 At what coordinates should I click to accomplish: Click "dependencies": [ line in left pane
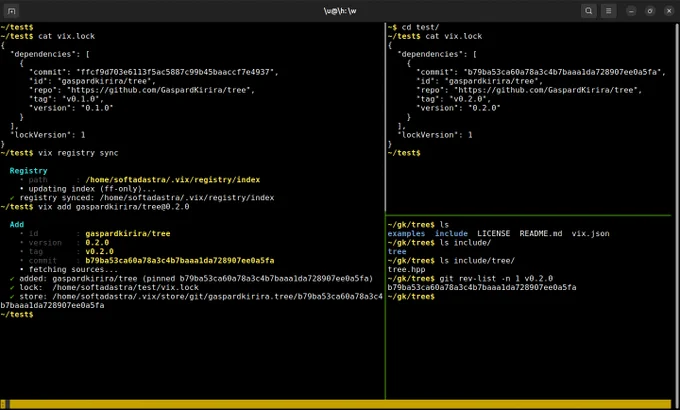coord(50,54)
